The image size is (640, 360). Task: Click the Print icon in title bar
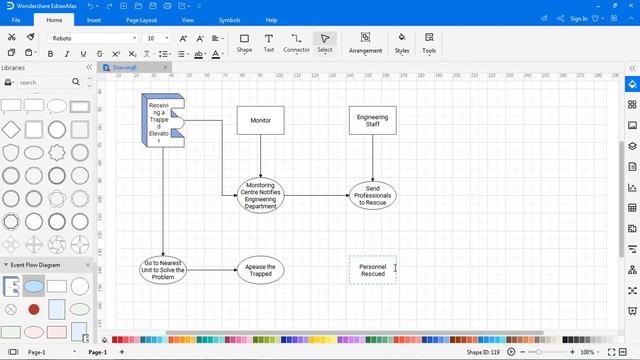click(x=167, y=6)
